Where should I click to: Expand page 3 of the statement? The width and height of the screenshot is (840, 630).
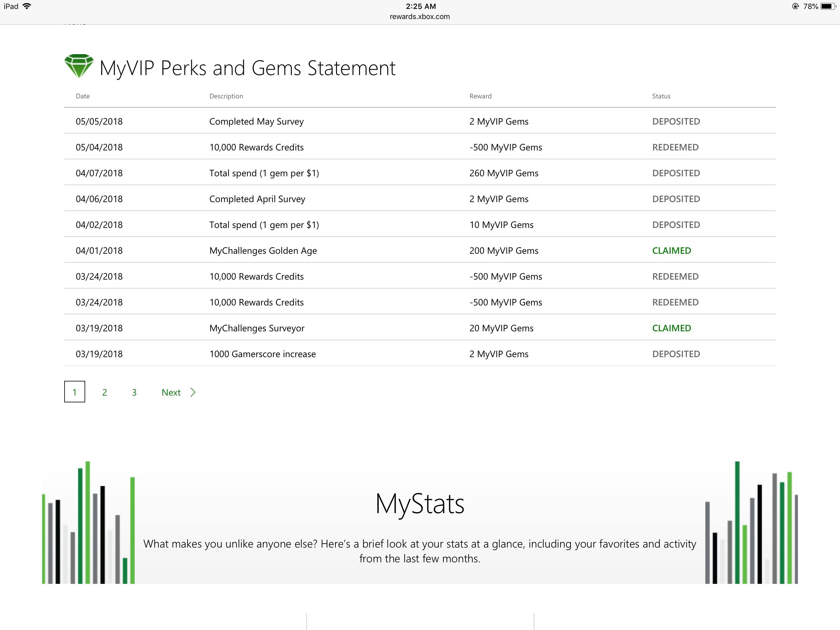click(134, 392)
